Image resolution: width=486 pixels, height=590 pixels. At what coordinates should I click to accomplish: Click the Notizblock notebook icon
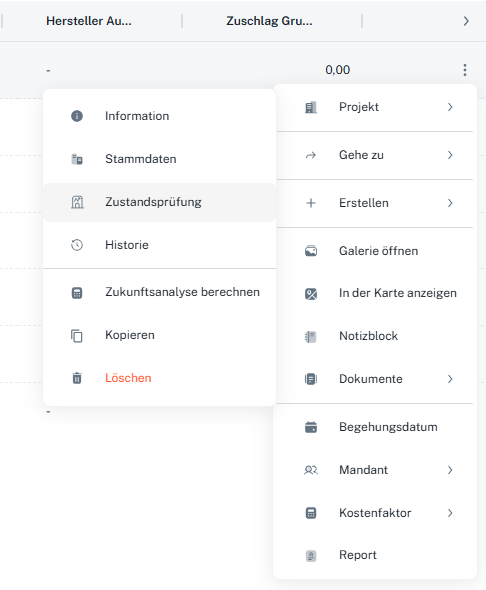[x=311, y=336]
